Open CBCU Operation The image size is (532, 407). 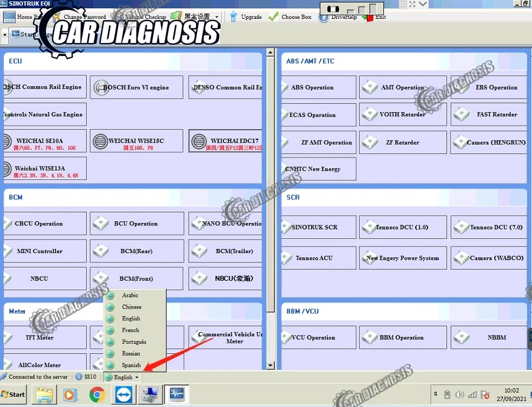45,224
